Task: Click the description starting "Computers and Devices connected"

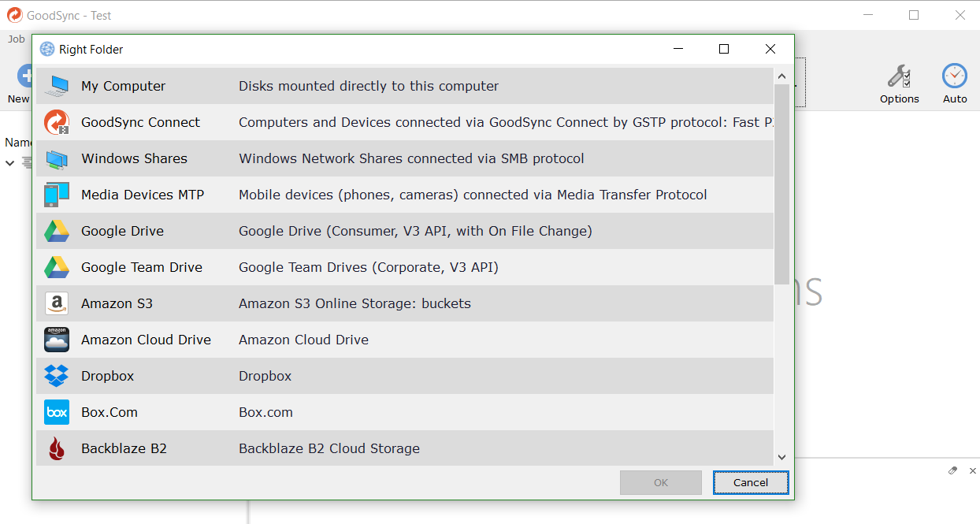Action: click(506, 122)
